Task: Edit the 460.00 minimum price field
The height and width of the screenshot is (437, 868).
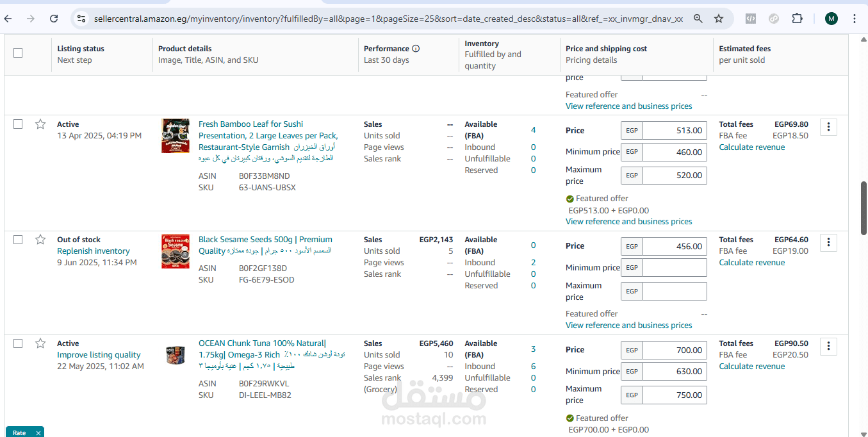Action: coord(675,153)
